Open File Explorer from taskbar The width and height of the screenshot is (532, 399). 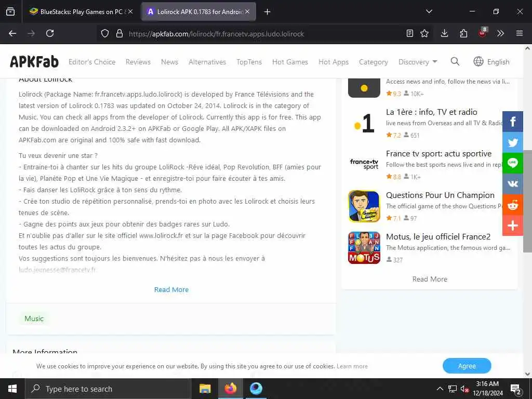click(205, 389)
